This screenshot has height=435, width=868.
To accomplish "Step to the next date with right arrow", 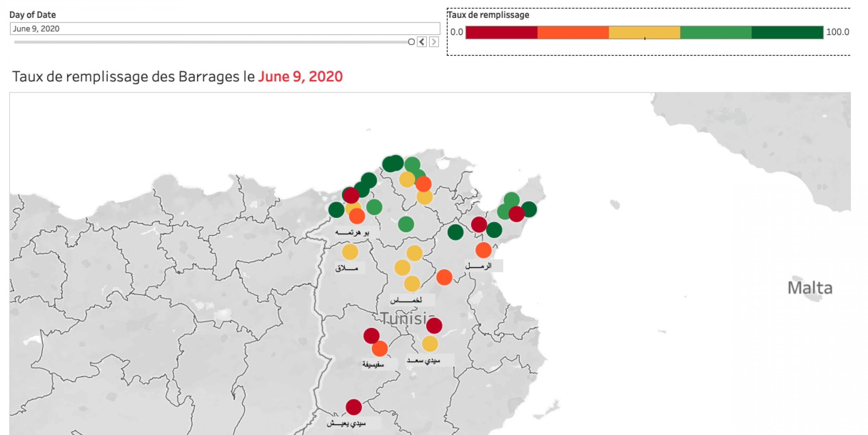I will point(434,42).
